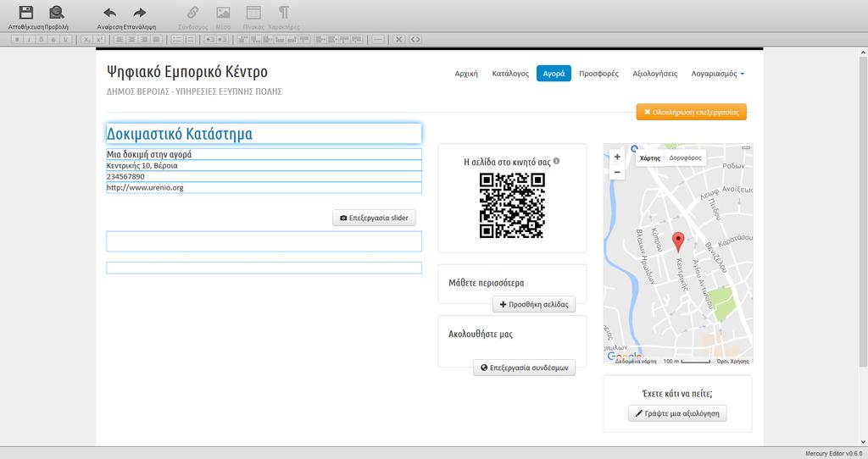Image resolution: width=868 pixels, height=459 pixels.
Task: Zoom in on the map
Action: tap(617, 157)
